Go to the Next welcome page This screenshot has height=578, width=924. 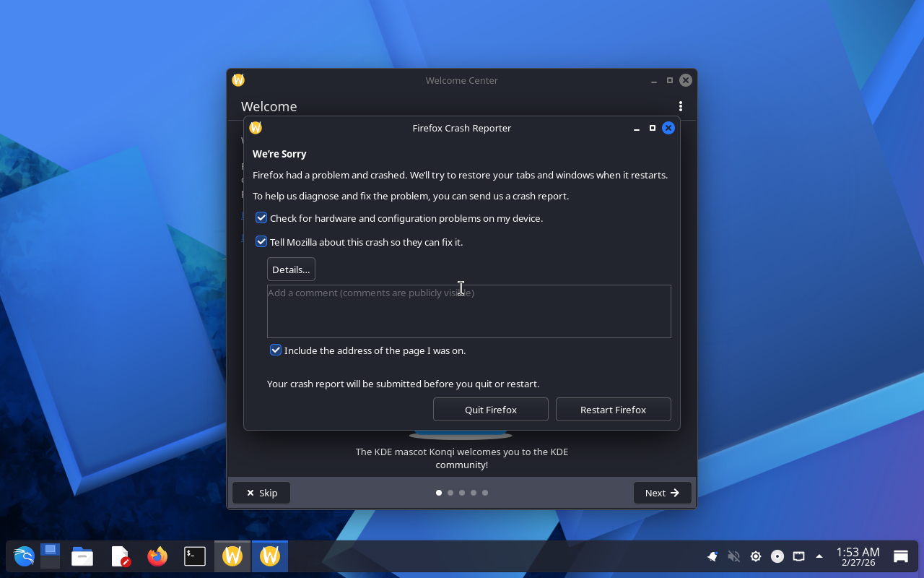click(662, 493)
